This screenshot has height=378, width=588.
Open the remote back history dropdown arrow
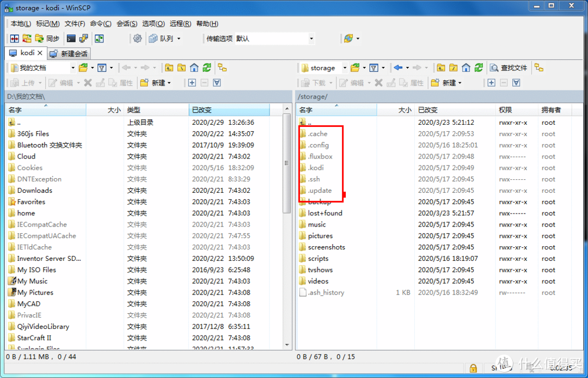pos(408,68)
